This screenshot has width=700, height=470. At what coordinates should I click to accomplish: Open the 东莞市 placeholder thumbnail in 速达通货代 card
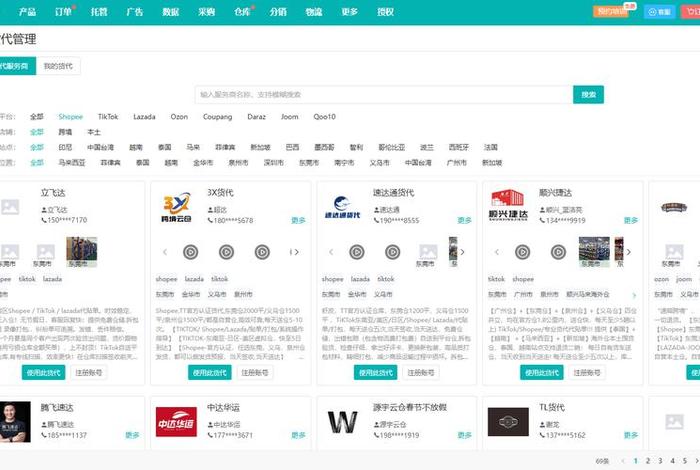pyautogui.click(x=428, y=255)
